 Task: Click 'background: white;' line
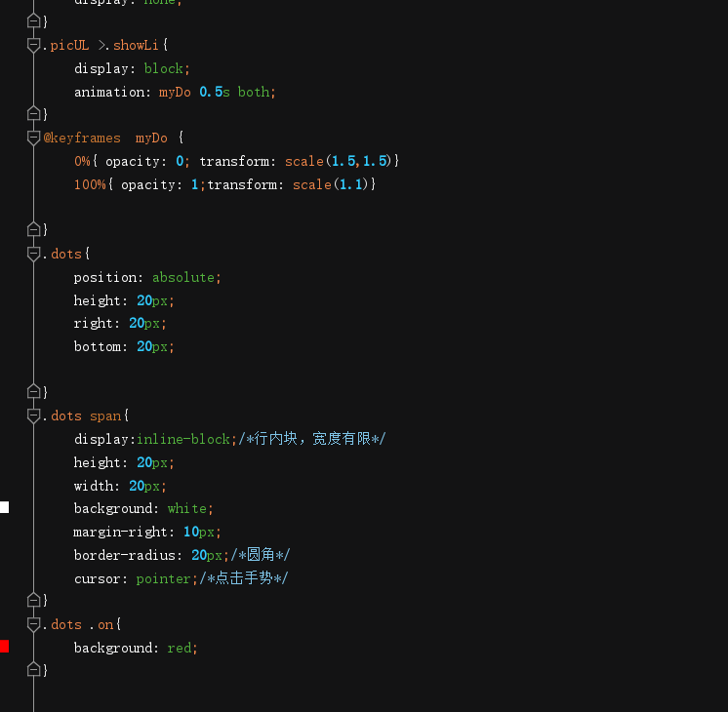(x=143, y=508)
